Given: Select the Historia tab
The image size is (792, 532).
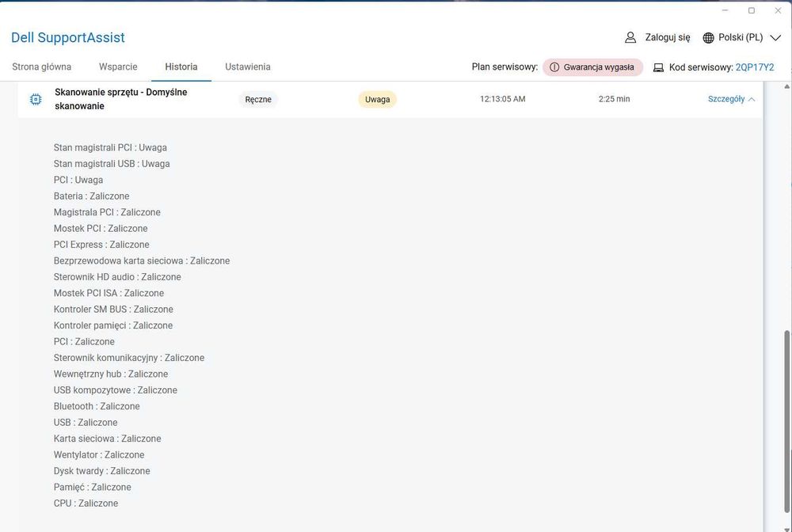Looking at the screenshot, I should (181, 66).
